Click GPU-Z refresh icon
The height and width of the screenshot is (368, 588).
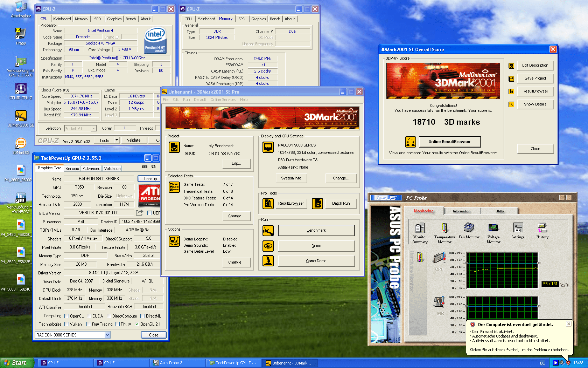click(x=153, y=167)
